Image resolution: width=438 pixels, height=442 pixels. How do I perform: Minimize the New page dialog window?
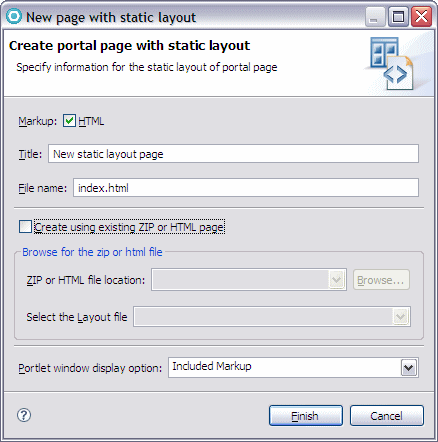click(x=375, y=17)
